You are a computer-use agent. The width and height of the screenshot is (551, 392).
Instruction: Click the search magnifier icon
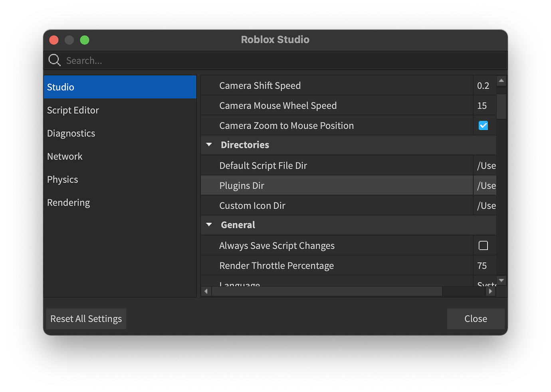54,60
